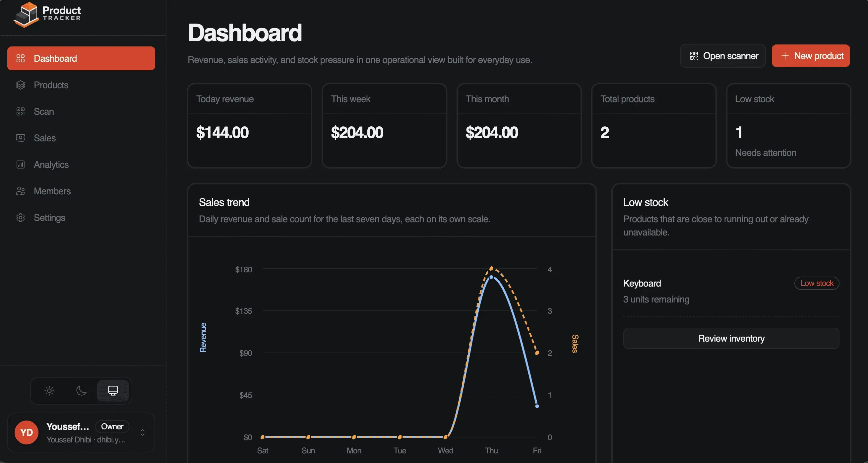Click the Products layers icon in sidebar
868x463 pixels.
tap(21, 85)
